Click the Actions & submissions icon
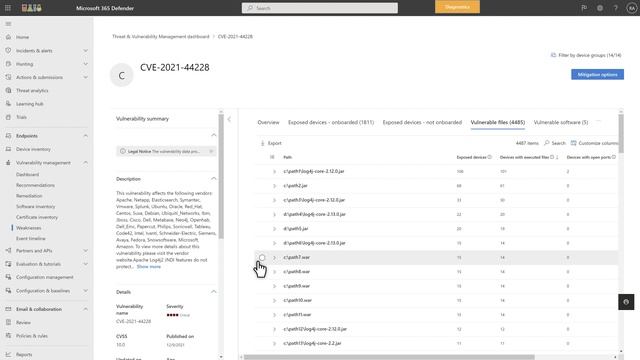 (8, 77)
